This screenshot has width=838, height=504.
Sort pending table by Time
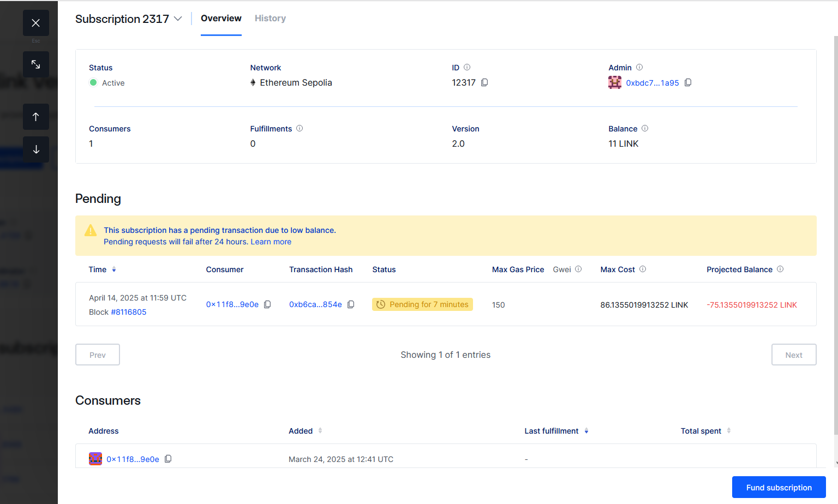click(x=114, y=269)
